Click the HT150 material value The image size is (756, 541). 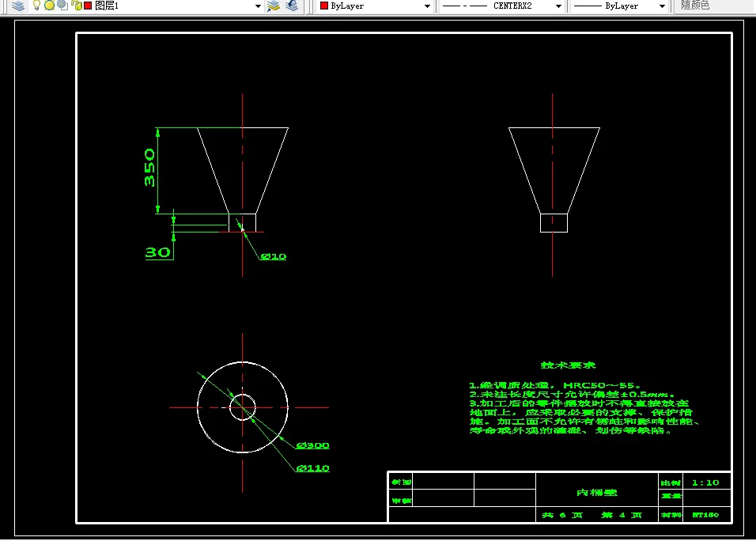click(705, 515)
